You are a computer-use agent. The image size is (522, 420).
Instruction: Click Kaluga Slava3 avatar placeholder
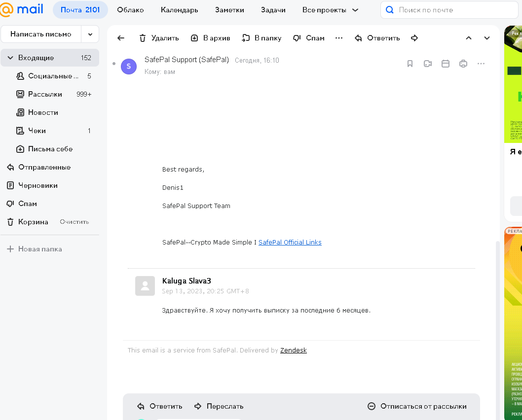coord(145,286)
